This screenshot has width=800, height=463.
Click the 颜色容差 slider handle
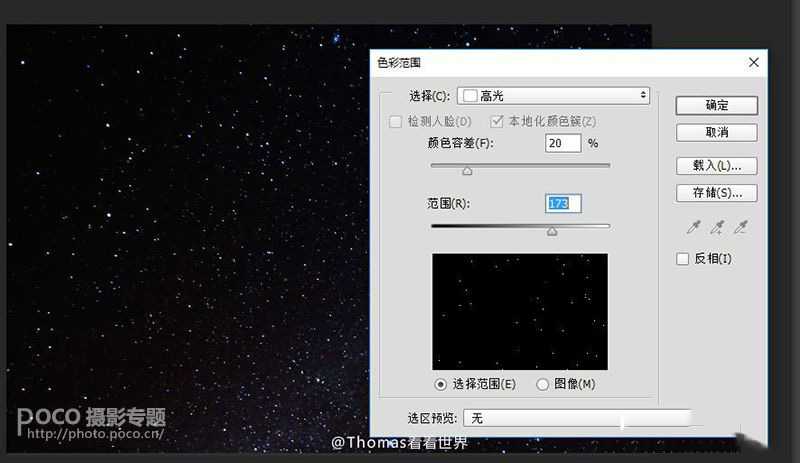coord(467,171)
